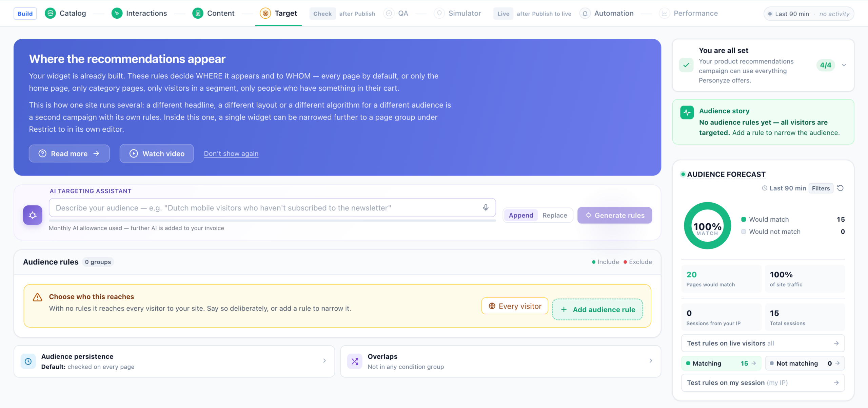Click the Interactions cursor icon
The height and width of the screenshot is (408, 868).
(117, 13)
